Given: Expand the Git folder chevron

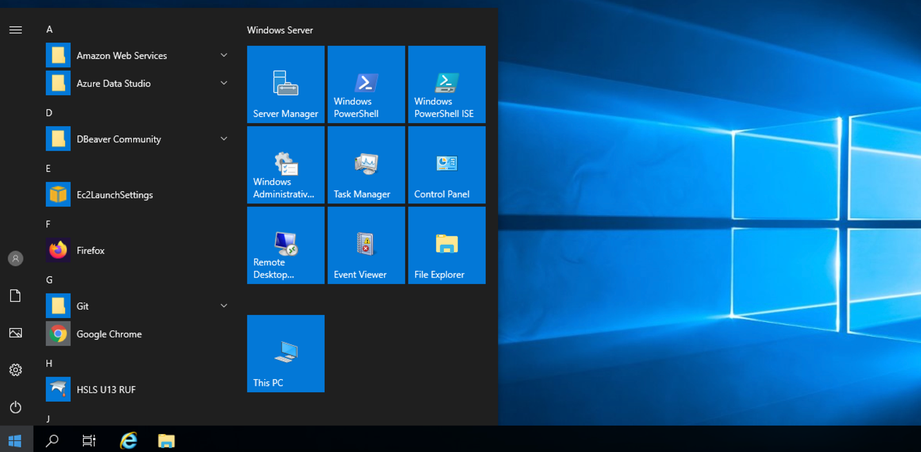Looking at the screenshot, I should (224, 306).
